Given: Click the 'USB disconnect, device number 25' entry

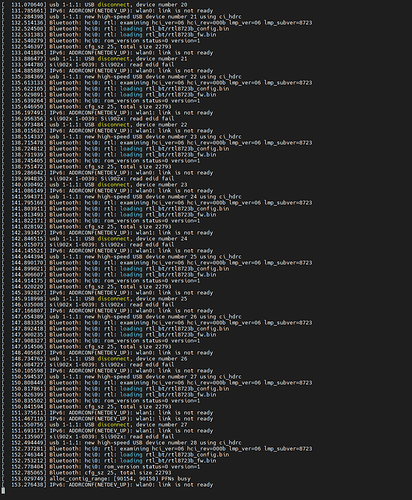Looking at the screenshot, I should tap(94, 299).
